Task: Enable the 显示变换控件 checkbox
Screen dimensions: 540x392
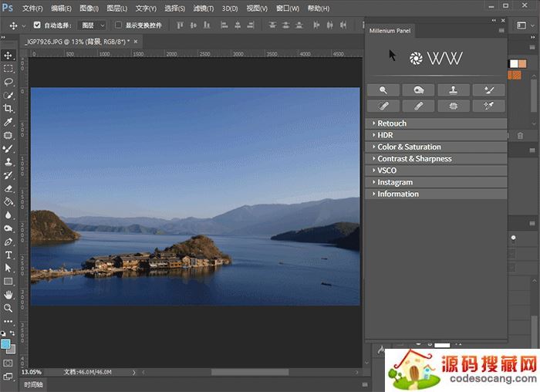Action: [119, 25]
